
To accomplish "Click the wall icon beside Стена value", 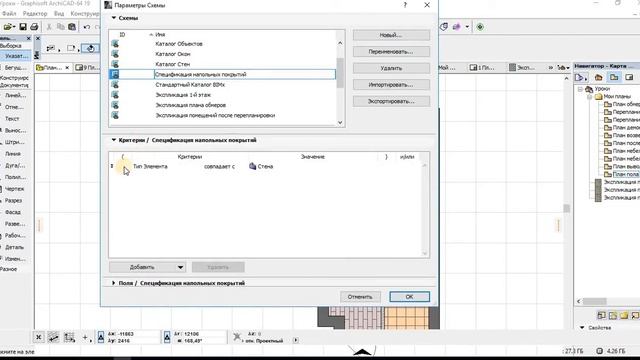I will [252, 166].
